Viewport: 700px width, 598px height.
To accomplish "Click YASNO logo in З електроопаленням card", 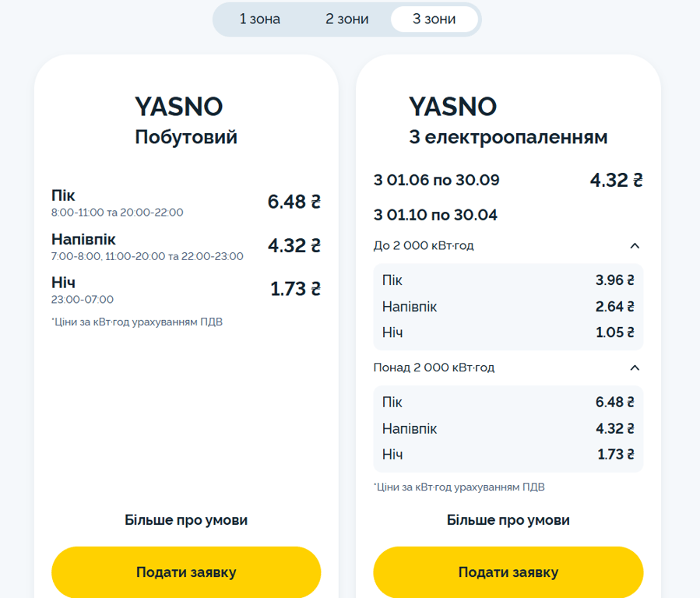I will tap(452, 106).
